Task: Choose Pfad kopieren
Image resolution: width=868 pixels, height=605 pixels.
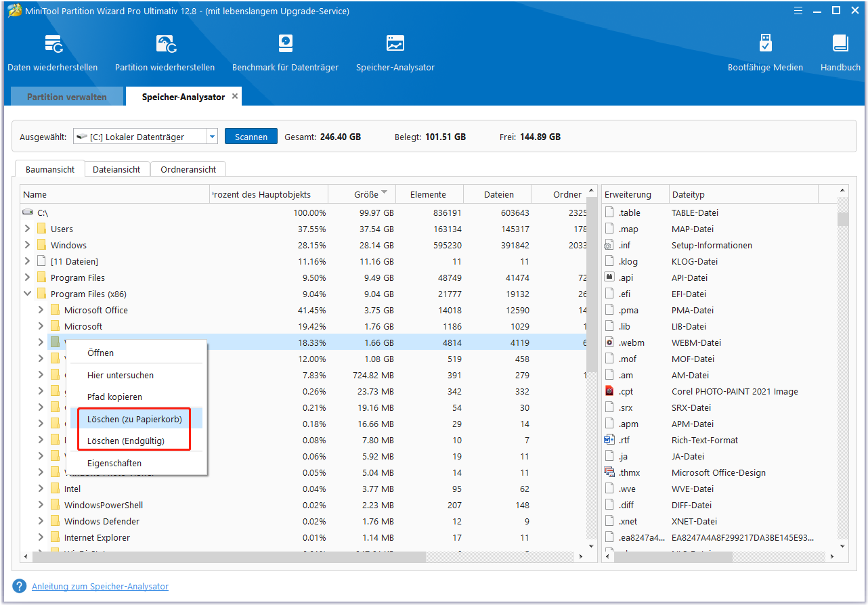Action: point(136,397)
